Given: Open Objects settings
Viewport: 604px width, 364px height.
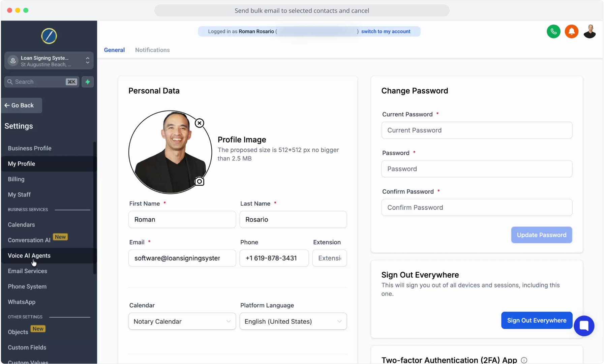Looking at the screenshot, I should pos(18,332).
